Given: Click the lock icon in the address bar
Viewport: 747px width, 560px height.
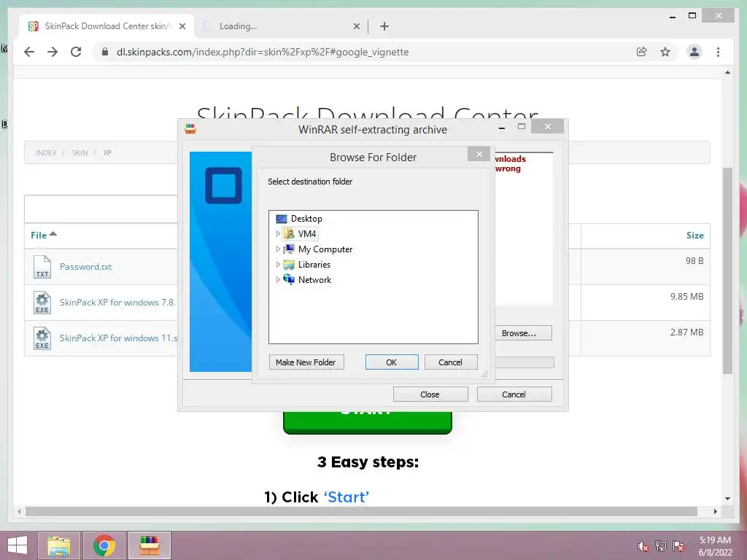Looking at the screenshot, I should pos(105,52).
